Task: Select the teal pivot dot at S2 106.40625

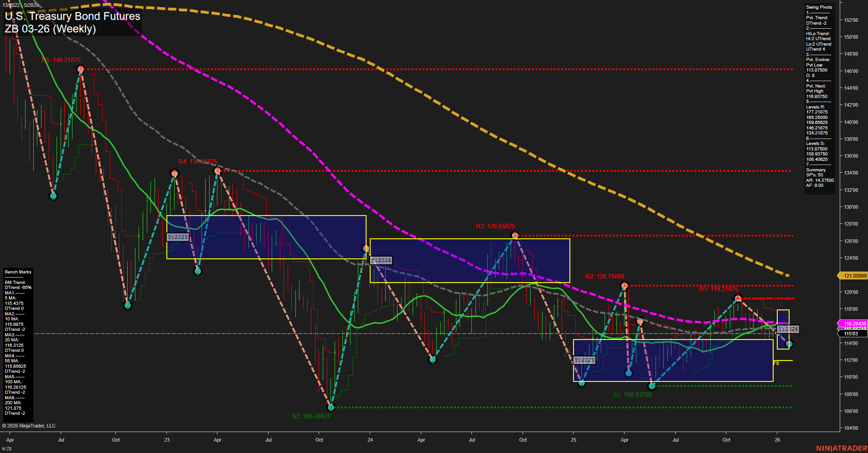Action: 331,408
